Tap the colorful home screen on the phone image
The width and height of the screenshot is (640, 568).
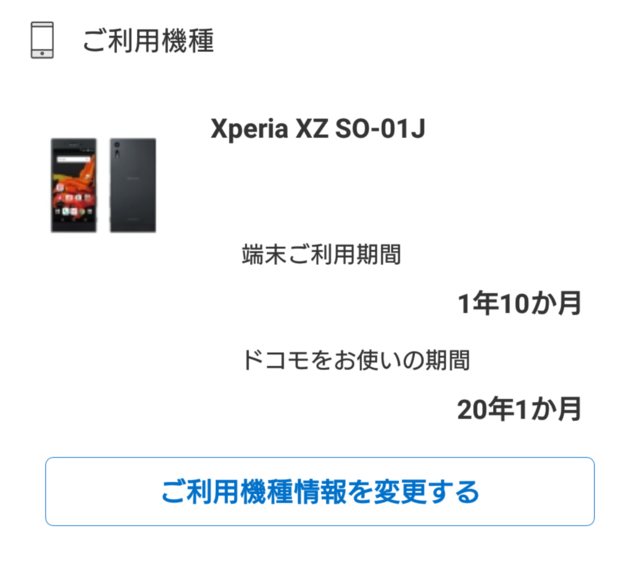[74, 184]
